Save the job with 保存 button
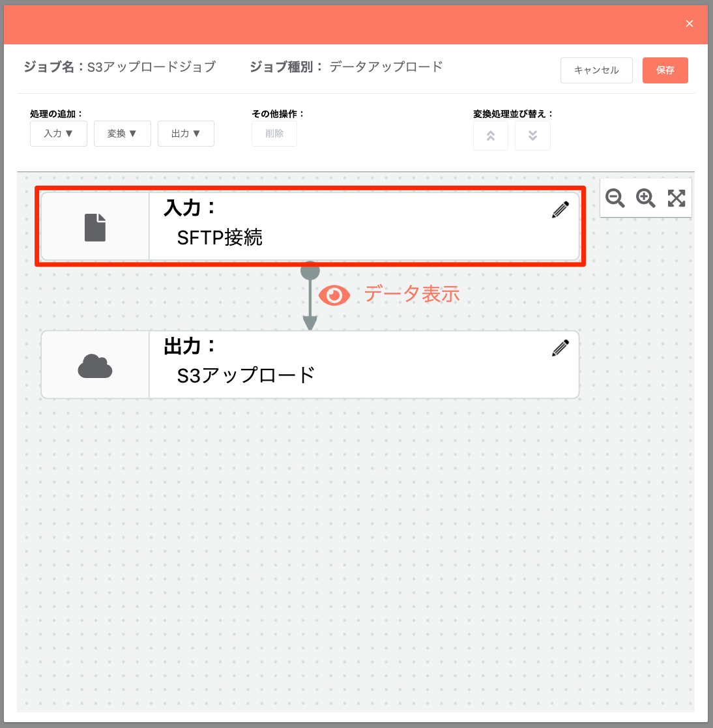 coord(665,70)
